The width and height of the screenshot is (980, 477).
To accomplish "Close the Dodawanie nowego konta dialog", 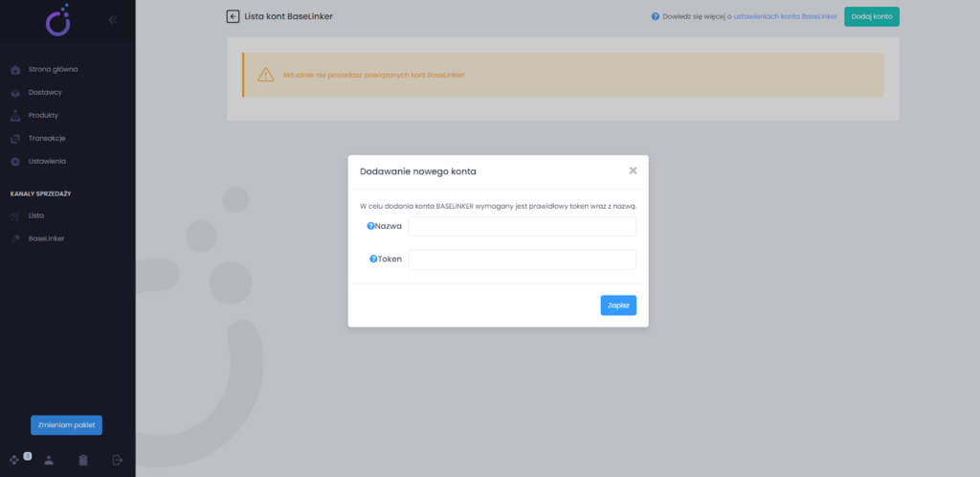I will pos(634,170).
